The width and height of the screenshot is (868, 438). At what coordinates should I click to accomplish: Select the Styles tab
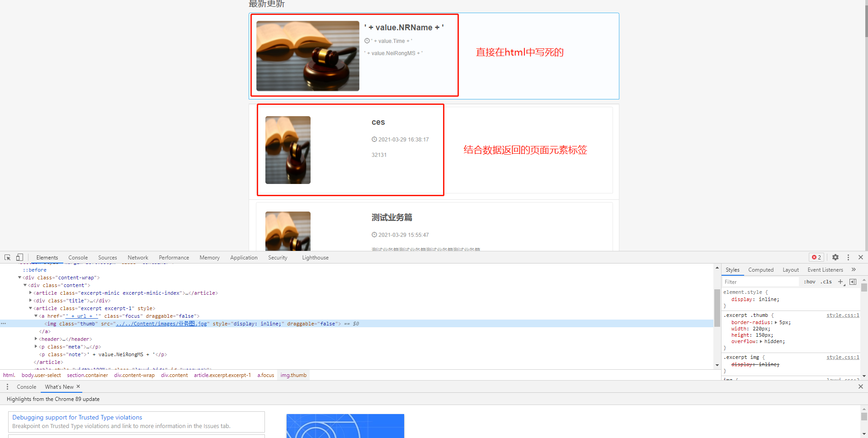click(732, 269)
